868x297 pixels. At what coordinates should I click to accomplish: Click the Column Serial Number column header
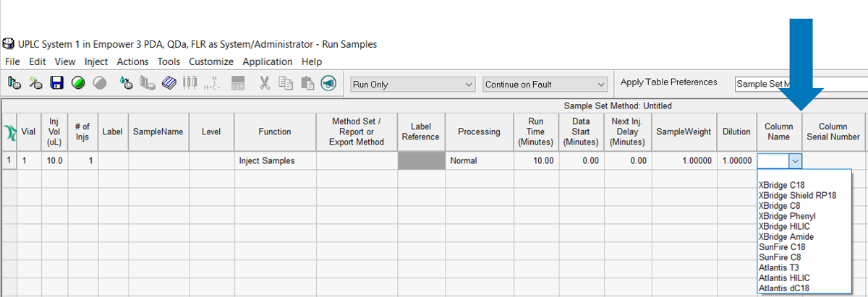coord(833,132)
